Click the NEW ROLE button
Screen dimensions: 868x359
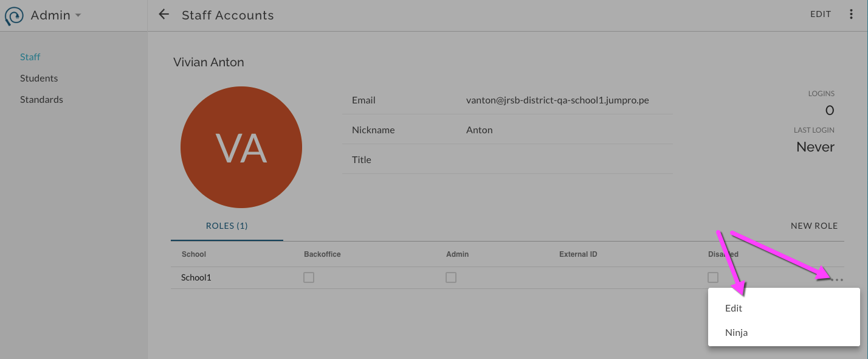[x=815, y=226]
